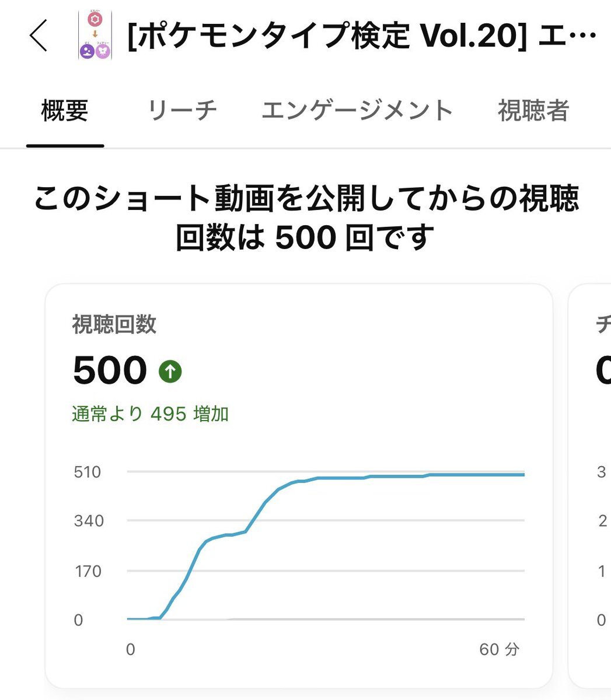
Task: Tap 通常より 495 増加 text
Action: [151, 414]
